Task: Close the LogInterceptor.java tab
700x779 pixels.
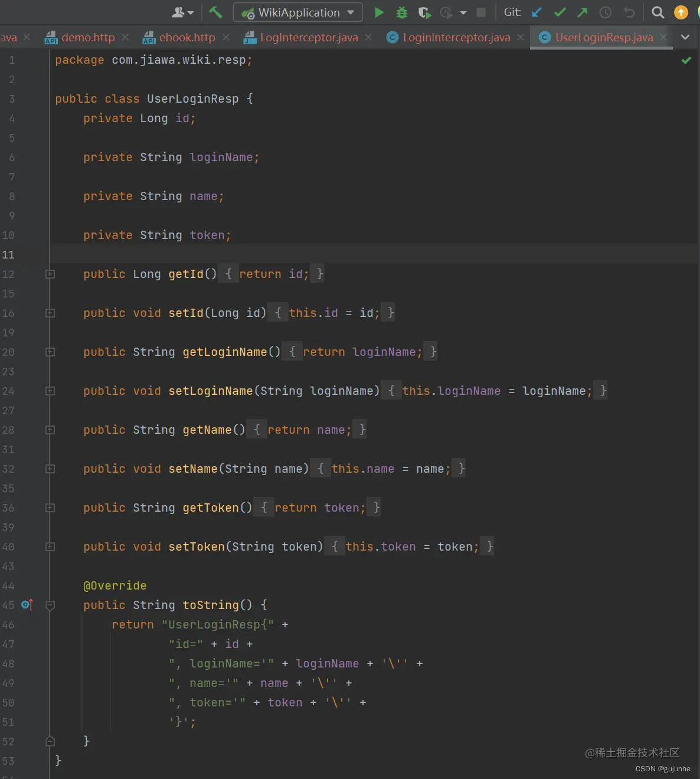Action: pyautogui.click(x=368, y=37)
